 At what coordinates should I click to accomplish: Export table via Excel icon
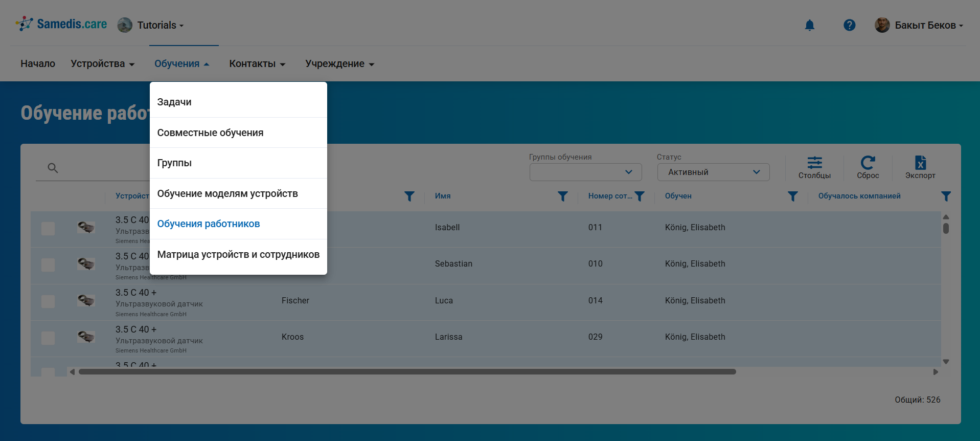pyautogui.click(x=920, y=167)
